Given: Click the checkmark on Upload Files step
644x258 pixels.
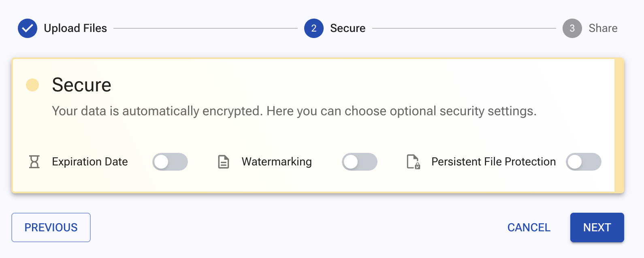Looking at the screenshot, I should tap(28, 28).
